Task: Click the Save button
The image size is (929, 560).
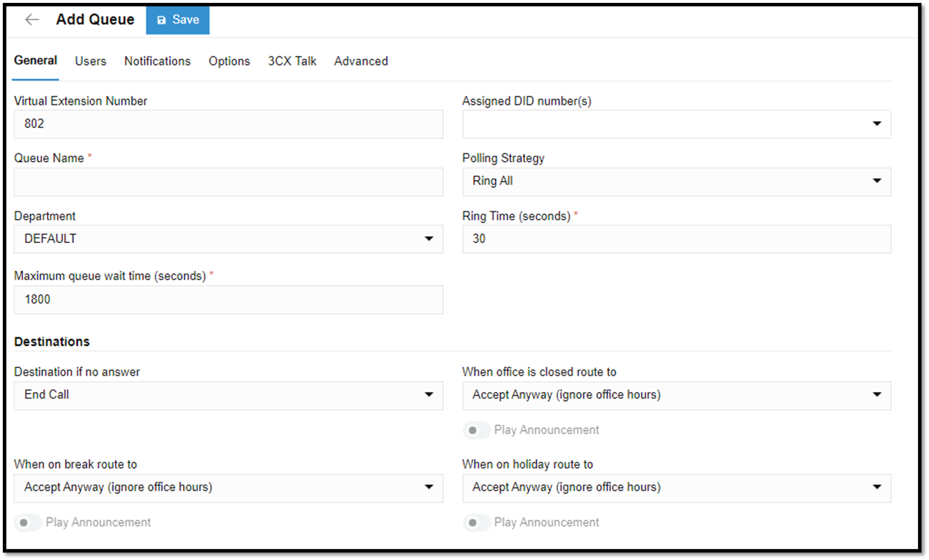Action: (x=178, y=19)
